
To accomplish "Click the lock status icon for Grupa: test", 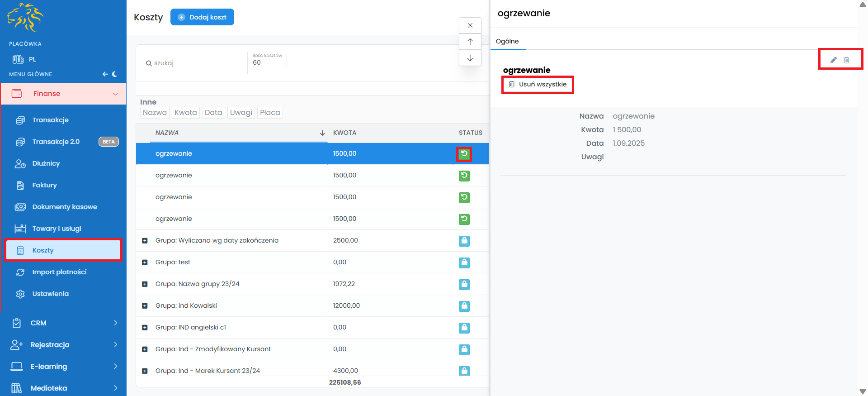I will coord(464,262).
